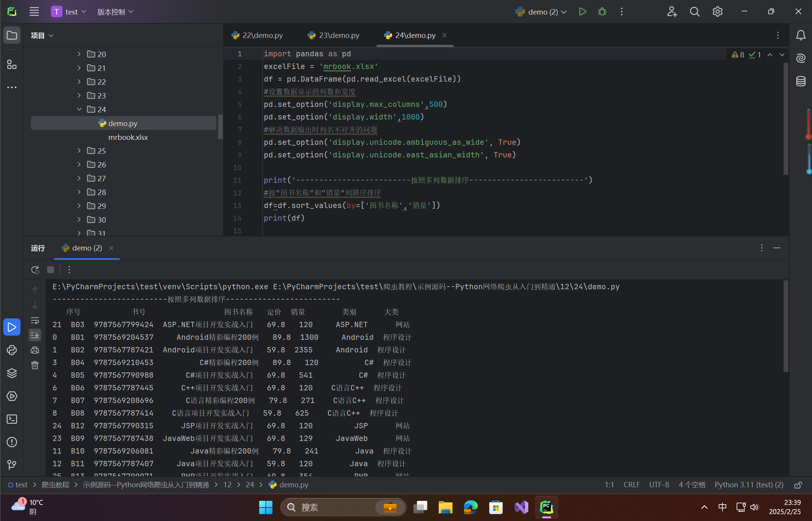This screenshot has width=812, height=521.
Task: Expand folder 28 in project tree
Action: pyautogui.click(x=79, y=192)
